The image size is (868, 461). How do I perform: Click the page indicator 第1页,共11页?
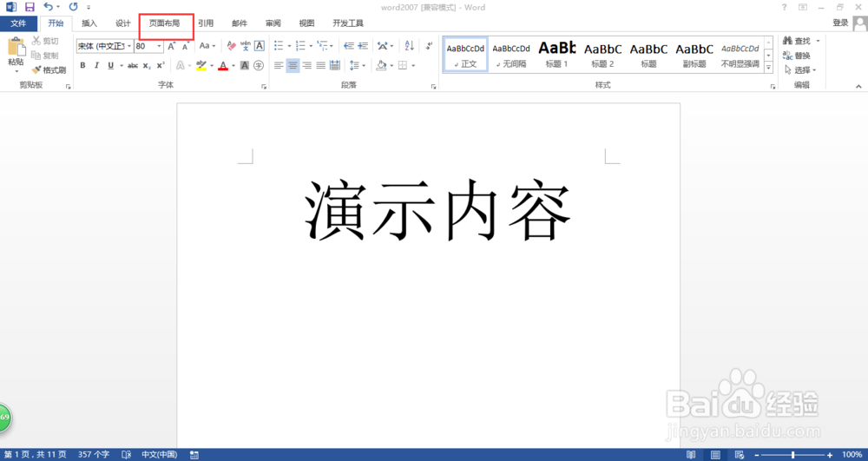36,455
